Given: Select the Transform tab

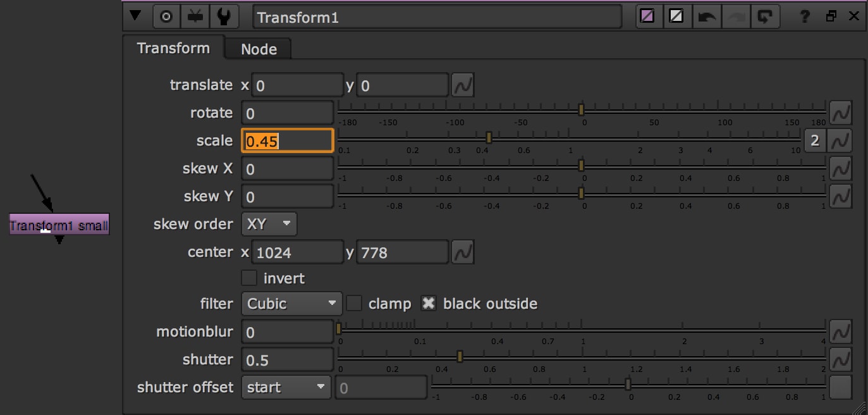Looking at the screenshot, I should click(x=173, y=49).
